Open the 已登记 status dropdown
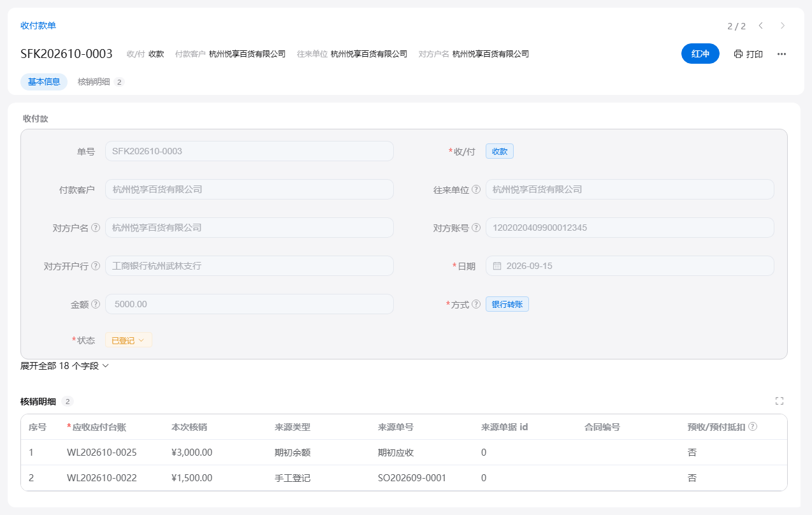812x515 pixels. [129, 340]
